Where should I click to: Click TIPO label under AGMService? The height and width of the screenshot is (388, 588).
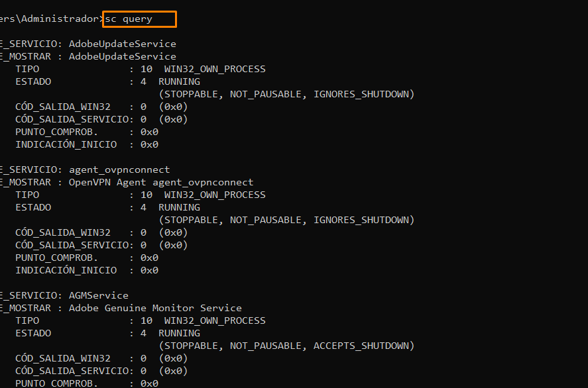(27, 320)
